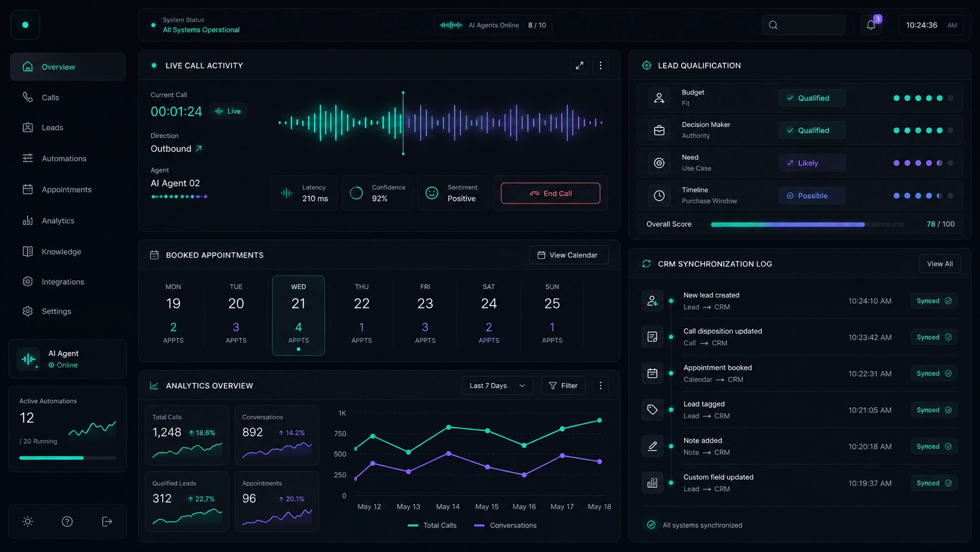Click the search magnifier icon
Viewport: 980px width, 552px height.
click(x=774, y=25)
